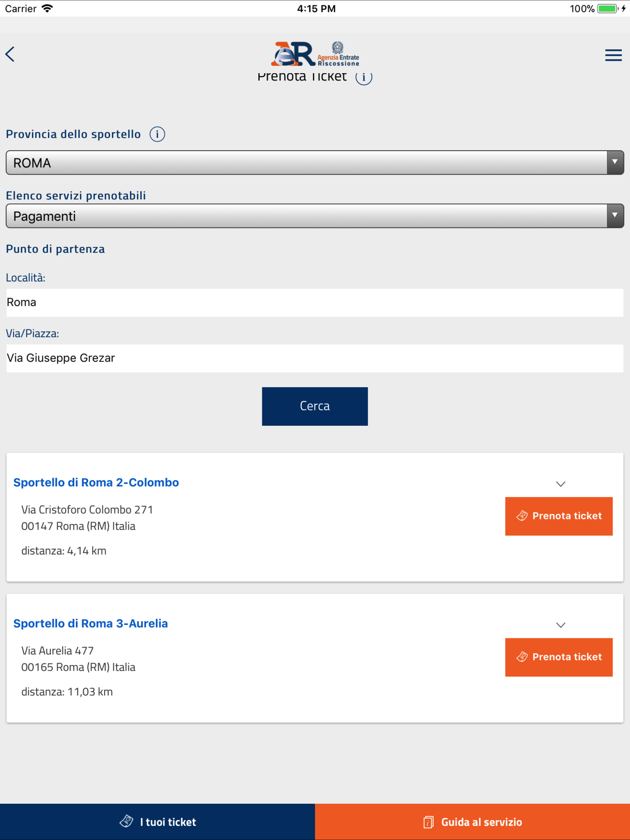The height and width of the screenshot is (840, 630).
Task: Tap the guide icon in Guida al servizio
Action: coord(428,822)
